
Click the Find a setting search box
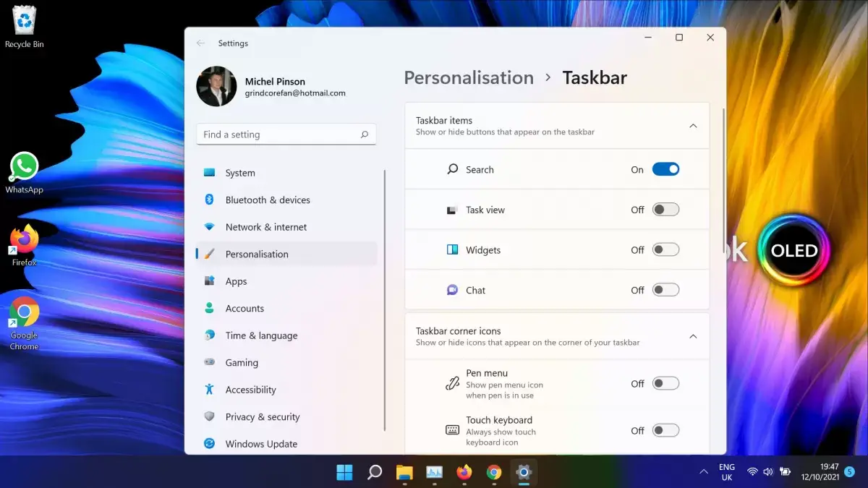(x=286, y=134)
